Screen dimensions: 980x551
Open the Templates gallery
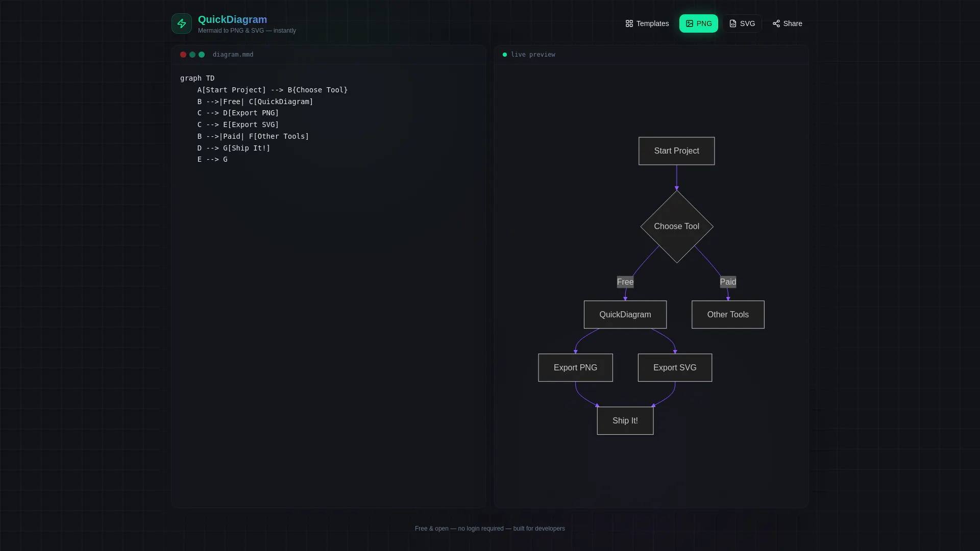pos(647,23)
